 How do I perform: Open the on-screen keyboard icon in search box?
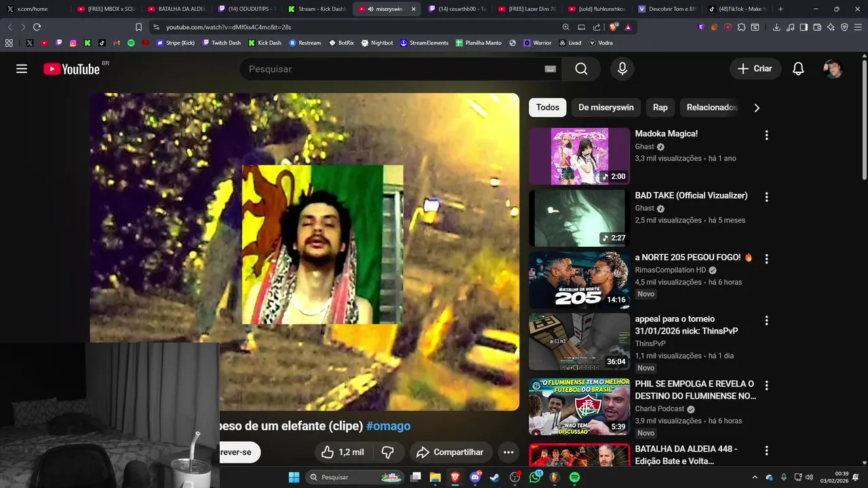[551, 68]
